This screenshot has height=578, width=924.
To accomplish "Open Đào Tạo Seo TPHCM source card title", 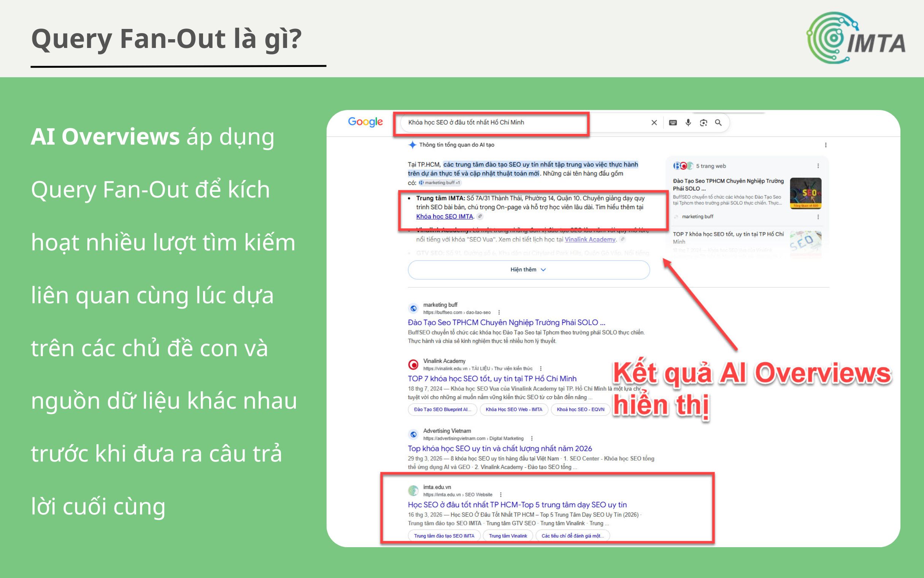I will [x=728, y=185].
